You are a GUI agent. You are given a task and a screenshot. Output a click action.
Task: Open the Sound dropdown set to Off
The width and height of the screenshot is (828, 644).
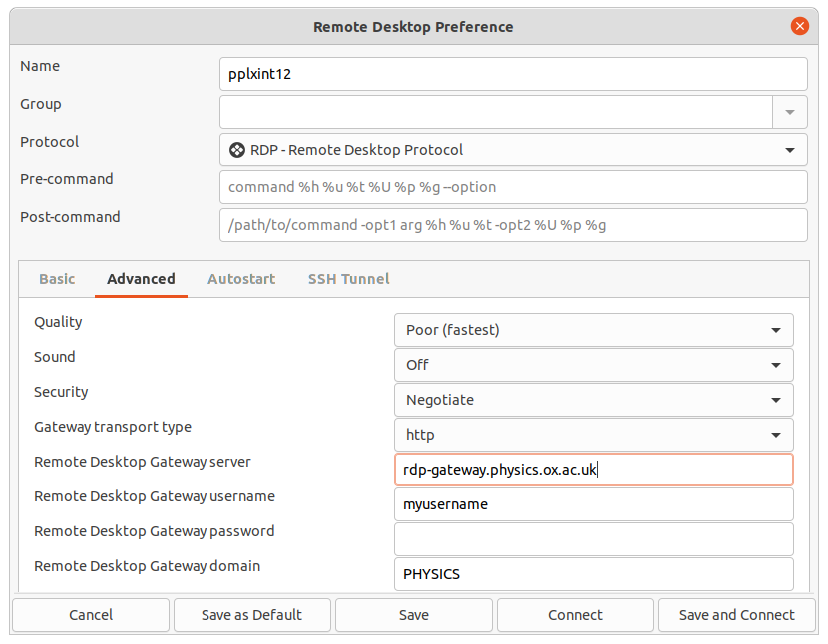tap(594, 365)
